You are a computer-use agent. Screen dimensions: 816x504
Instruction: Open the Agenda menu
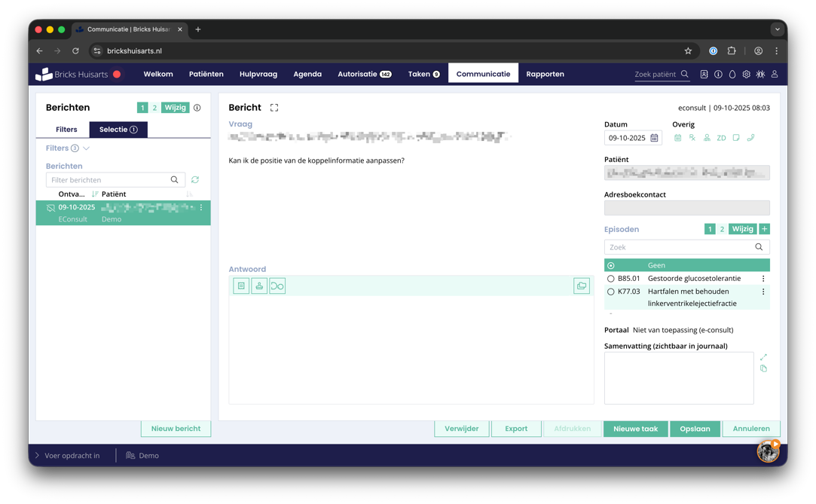[307, 74]
